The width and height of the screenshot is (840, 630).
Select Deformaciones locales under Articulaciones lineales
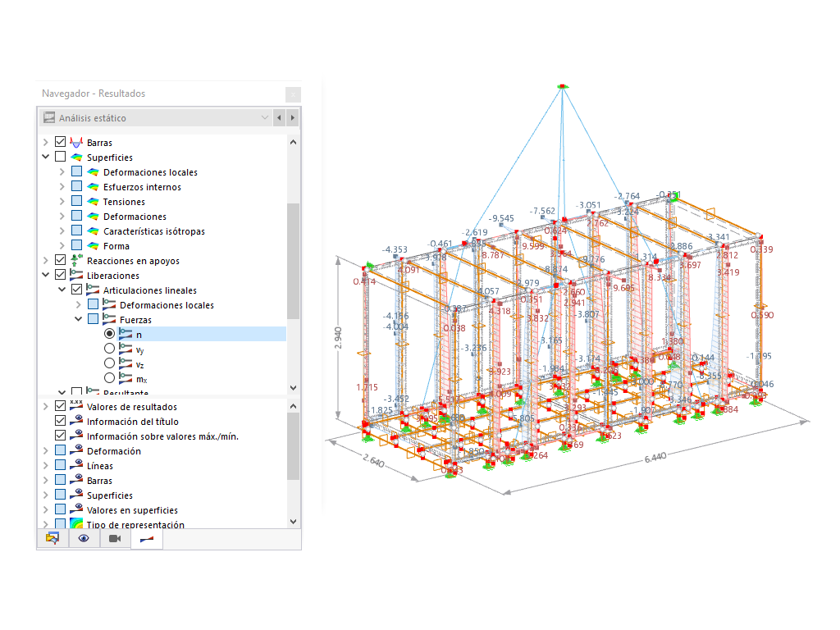(x=167, y=305)
